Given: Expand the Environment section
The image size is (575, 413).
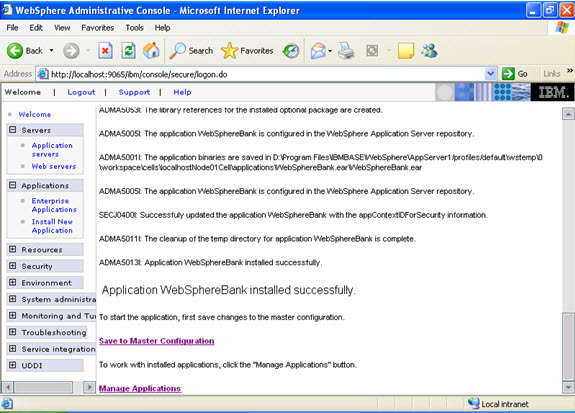Looking at the screenshot, I should (13, 282).
